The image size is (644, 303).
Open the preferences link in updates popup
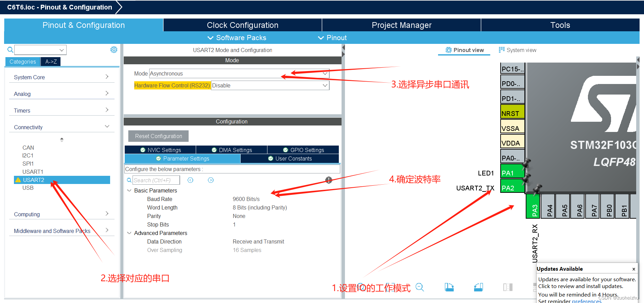pos(587,301)
